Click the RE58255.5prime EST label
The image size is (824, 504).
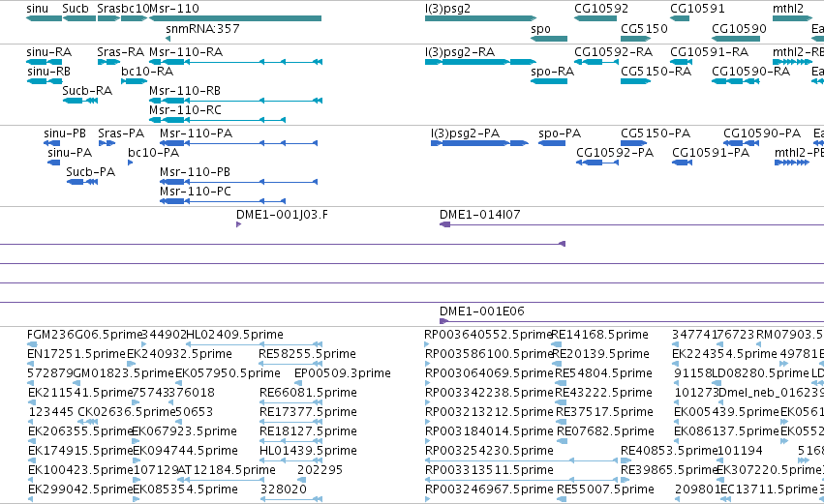[x=307, y=354]
